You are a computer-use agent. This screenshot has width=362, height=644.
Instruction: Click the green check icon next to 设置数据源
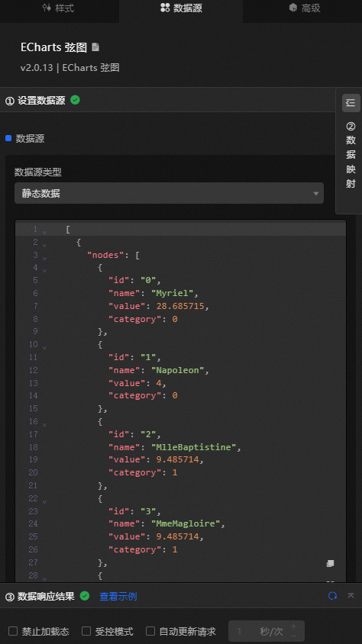(75, 100)
